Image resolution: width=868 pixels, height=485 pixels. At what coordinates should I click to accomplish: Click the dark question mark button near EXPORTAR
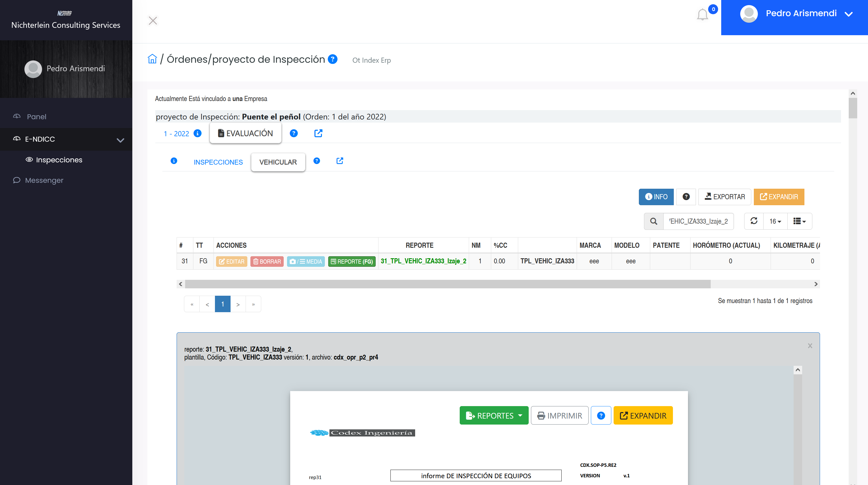686,197
